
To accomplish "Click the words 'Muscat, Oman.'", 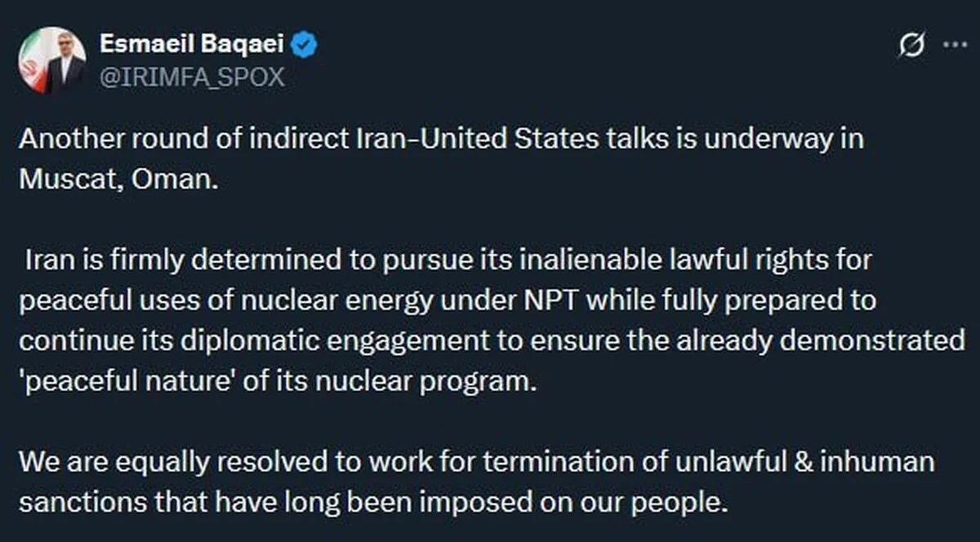I will (119, 179).
